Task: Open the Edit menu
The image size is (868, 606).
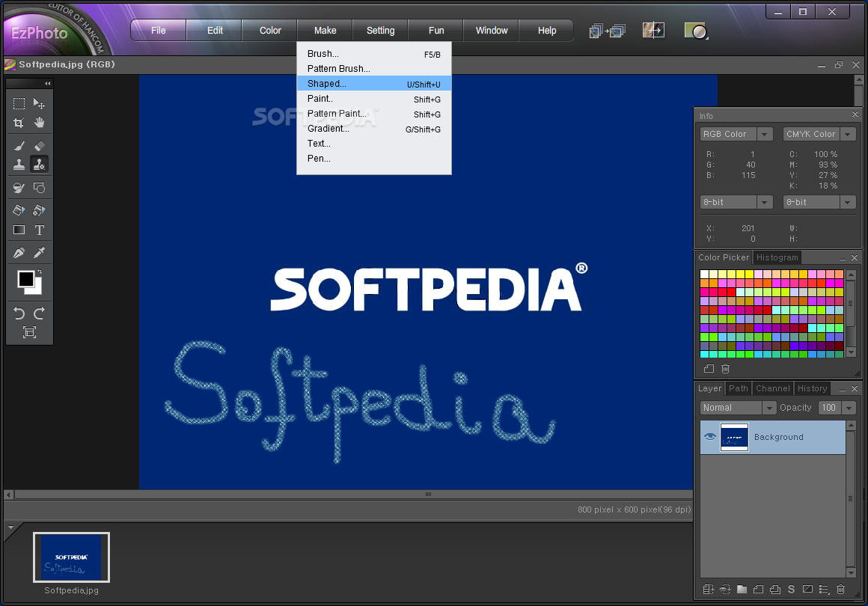Action: [x=215, y=31]
